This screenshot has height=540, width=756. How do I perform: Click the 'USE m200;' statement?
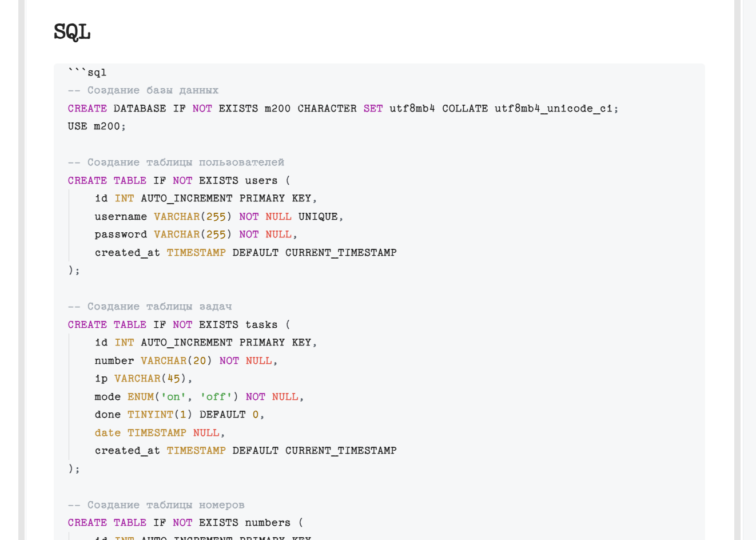coord(97,126)
